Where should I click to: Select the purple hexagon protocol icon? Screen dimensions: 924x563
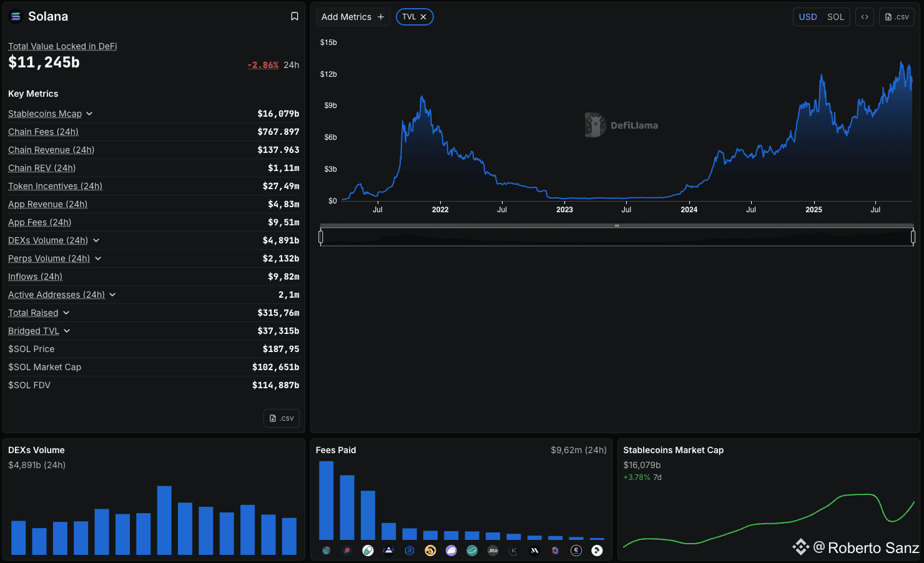click(556, 551)
